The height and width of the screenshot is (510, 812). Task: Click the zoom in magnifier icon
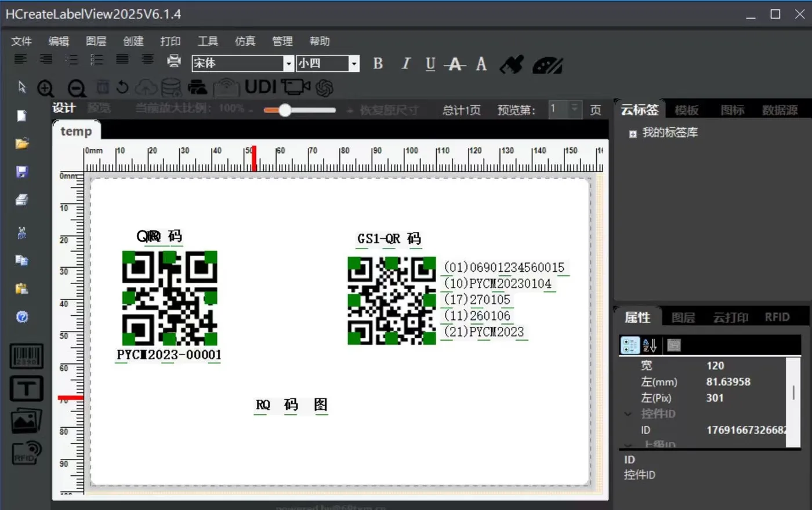pos(45,88)
